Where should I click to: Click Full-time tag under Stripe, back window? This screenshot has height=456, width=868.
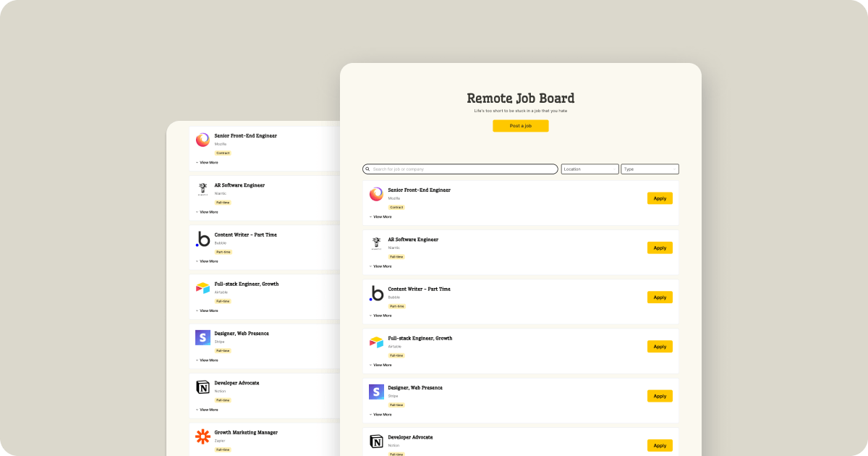point(223,351)
